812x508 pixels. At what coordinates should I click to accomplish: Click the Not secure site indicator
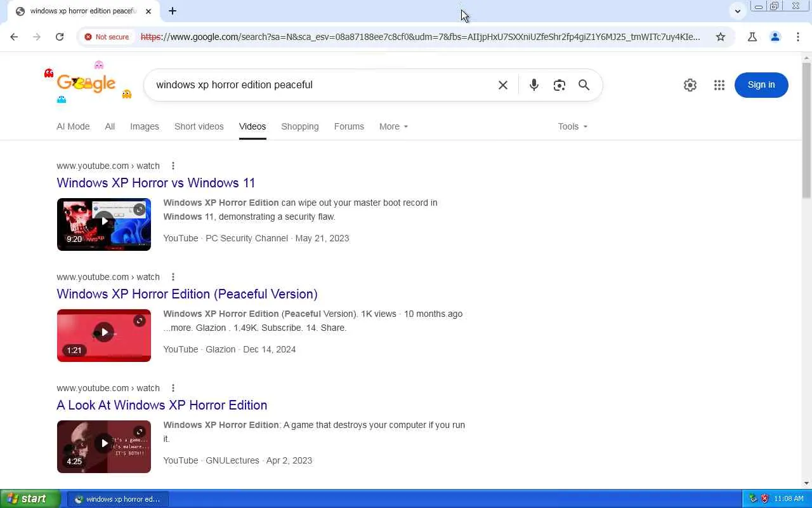[107, 37]
